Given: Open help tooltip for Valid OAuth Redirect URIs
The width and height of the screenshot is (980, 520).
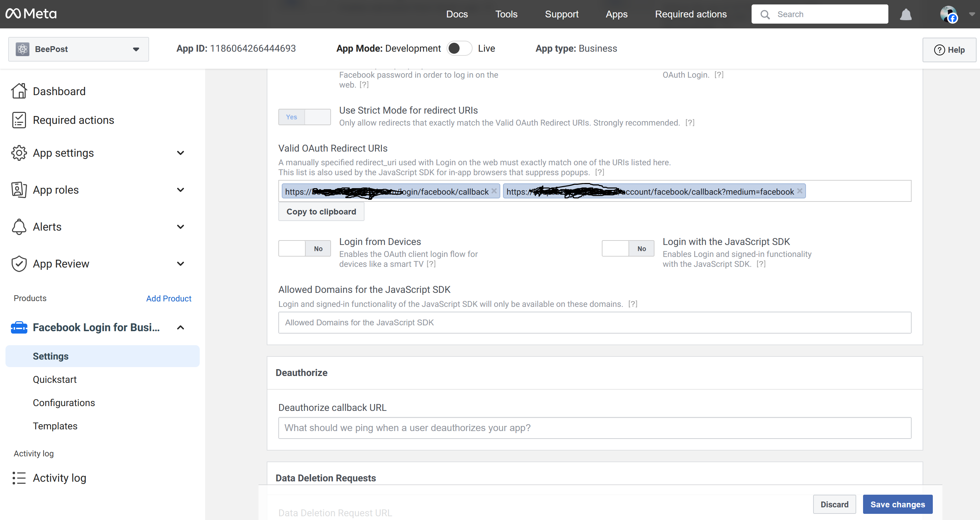Looking at the screenshot, I should click(599, 172).
